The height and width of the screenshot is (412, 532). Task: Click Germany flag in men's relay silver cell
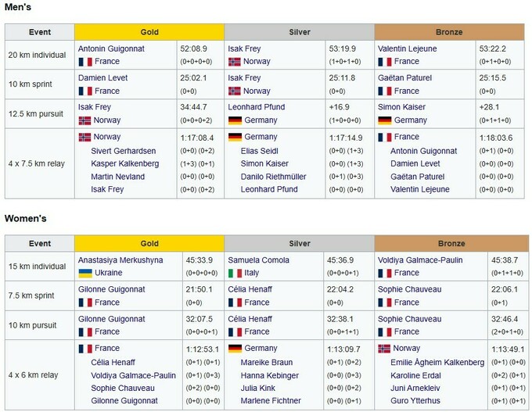click(x=235, y=137)
